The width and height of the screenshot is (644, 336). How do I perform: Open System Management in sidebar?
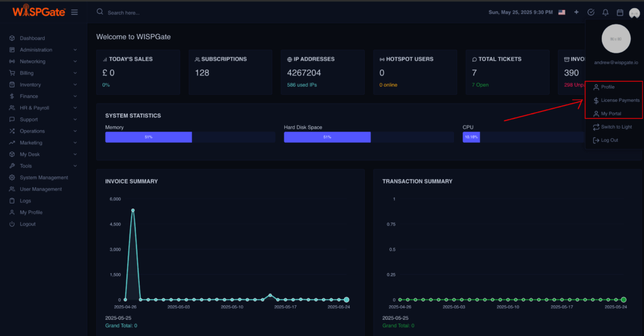coord(43,178)
